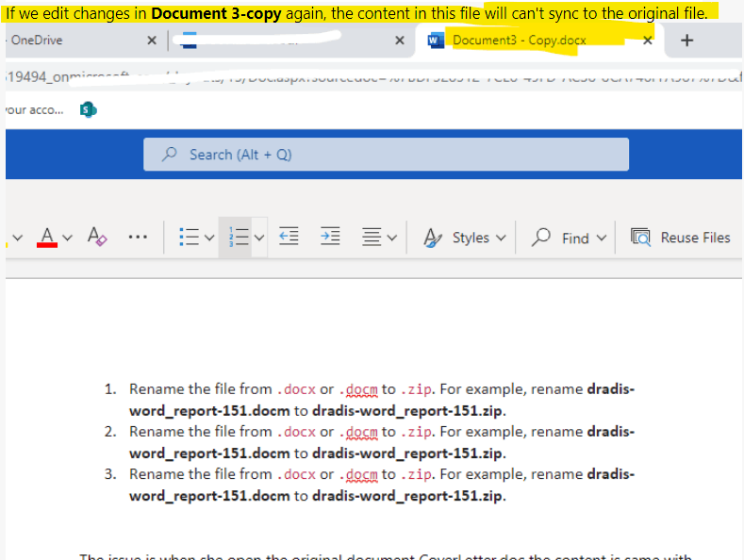Click the Find button

pos(560,238)
